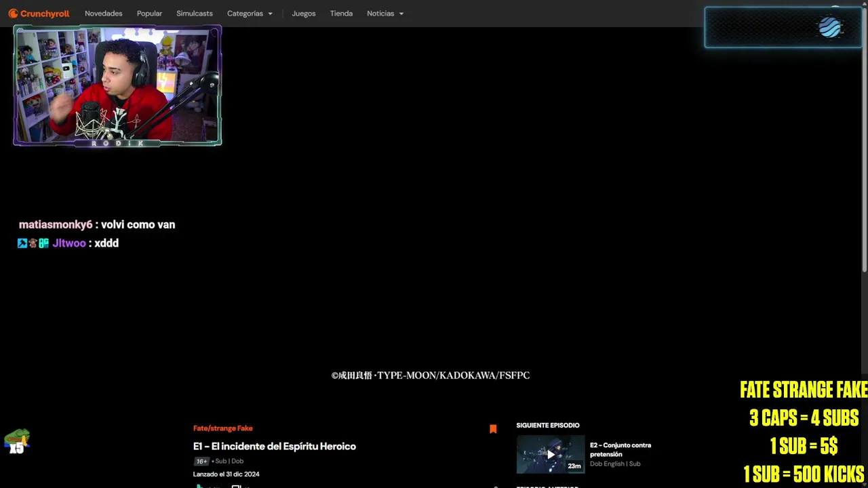Click the Dob English | Sub label

pos(615,464)
